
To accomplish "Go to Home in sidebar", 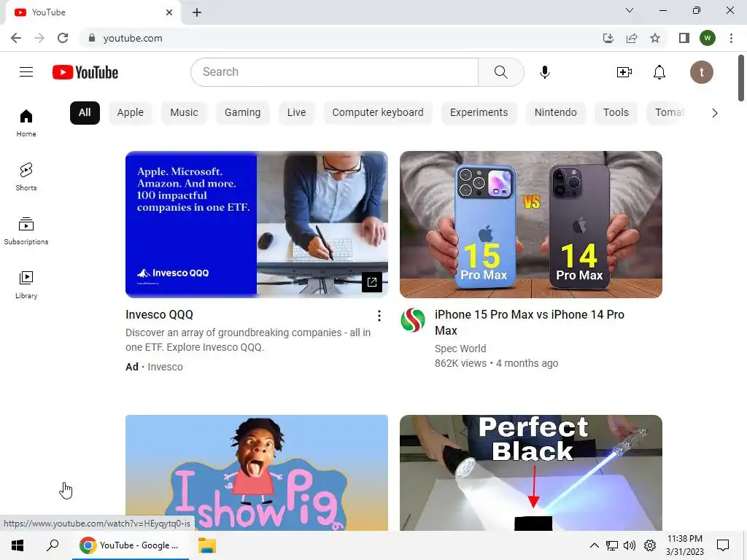I will tap(26, 123).
